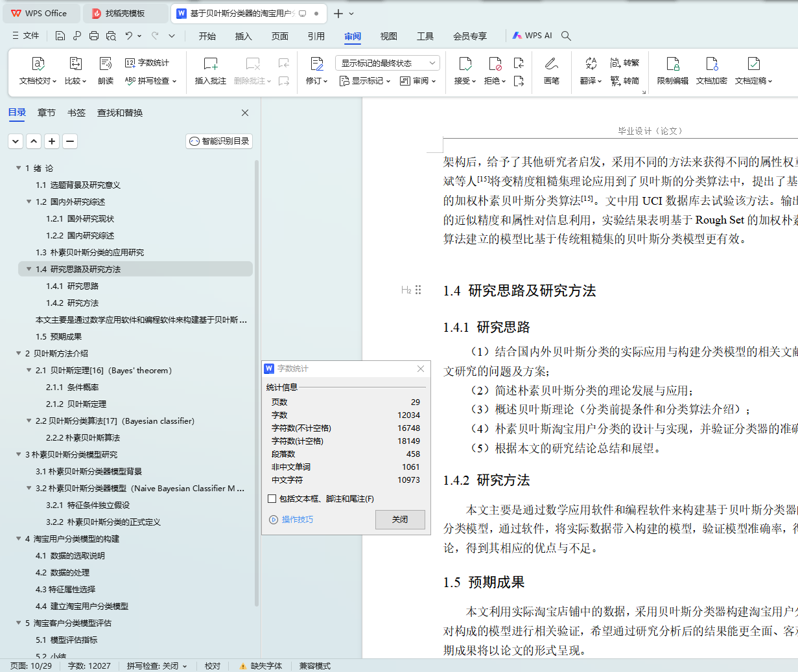
Task: Open Print Preview icon
Action: pyautogui.click(x=111, y=36)
